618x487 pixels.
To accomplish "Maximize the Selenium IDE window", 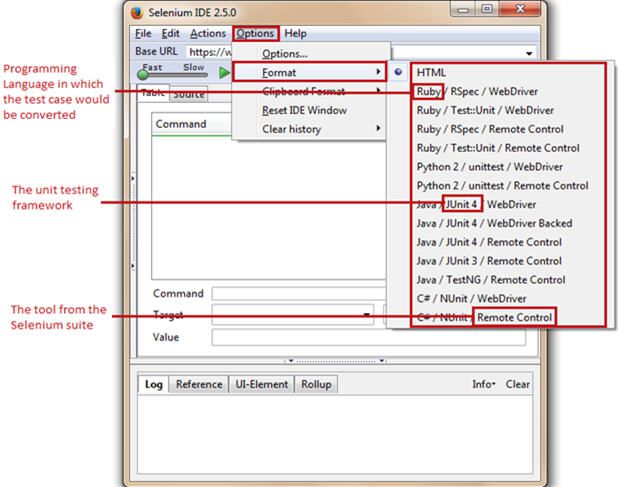I will point(487,9).
